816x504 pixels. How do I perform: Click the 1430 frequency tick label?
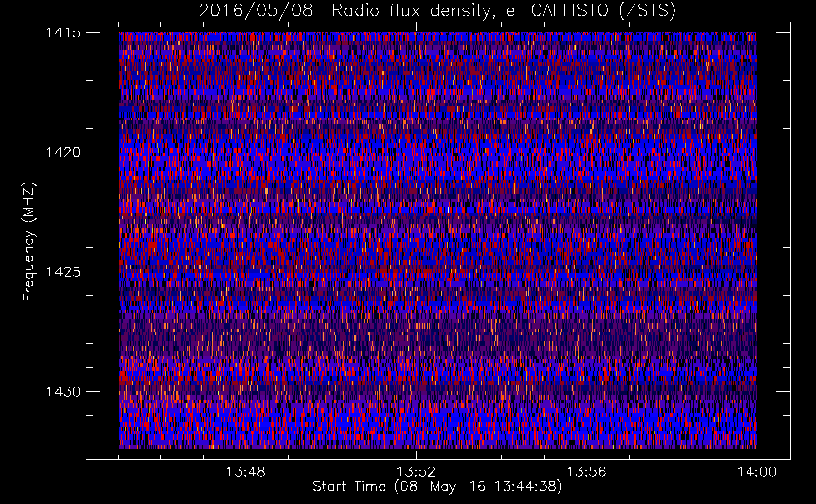64,392
